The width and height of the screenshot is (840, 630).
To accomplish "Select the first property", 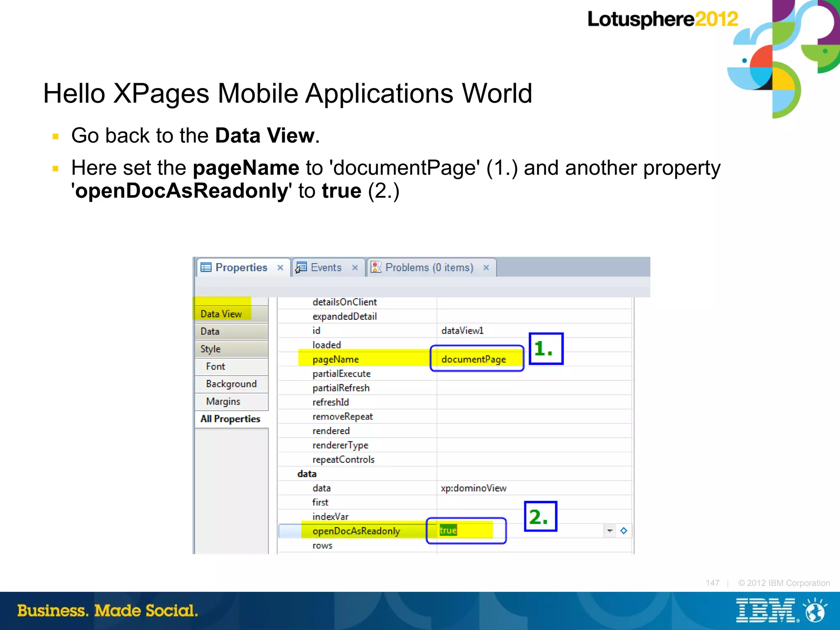I will (x=320, y=503).
